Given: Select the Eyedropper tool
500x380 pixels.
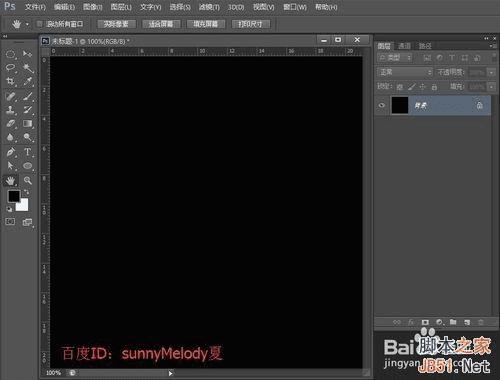Looking at the screenshot, I should 28,81.
